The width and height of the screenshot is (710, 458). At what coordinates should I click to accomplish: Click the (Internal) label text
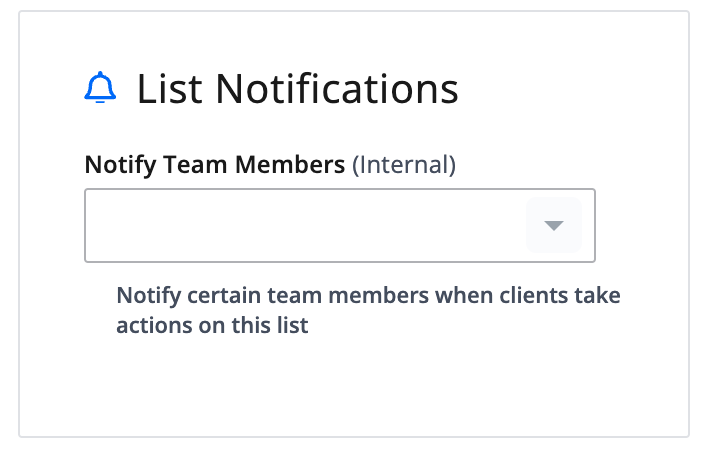(404, 164)
